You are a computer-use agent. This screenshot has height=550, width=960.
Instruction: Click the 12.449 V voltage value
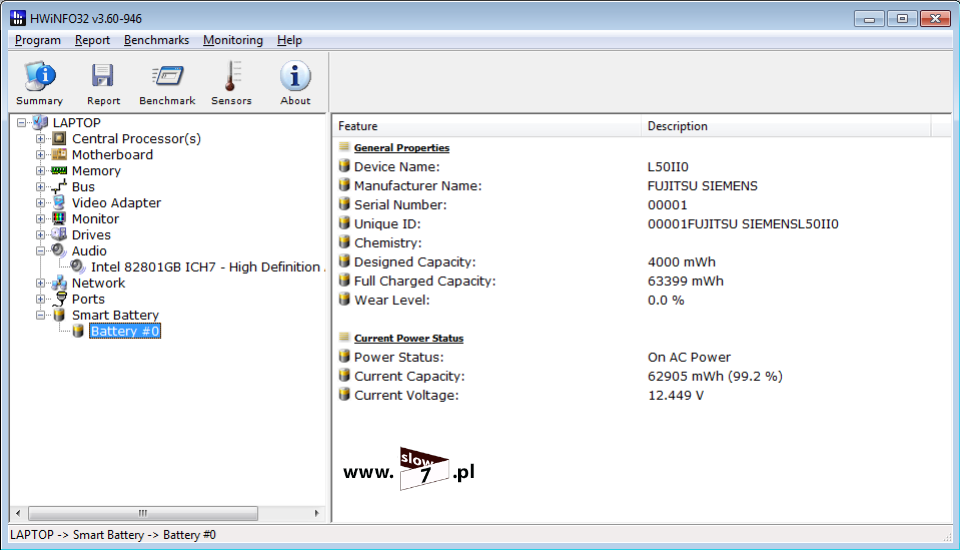point(675,395)
